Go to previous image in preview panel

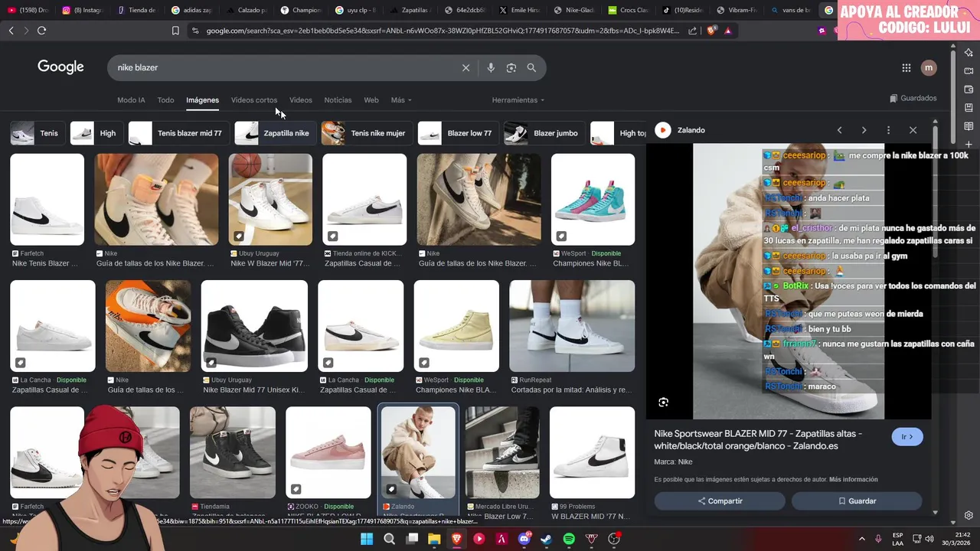(x=839, y=130)
